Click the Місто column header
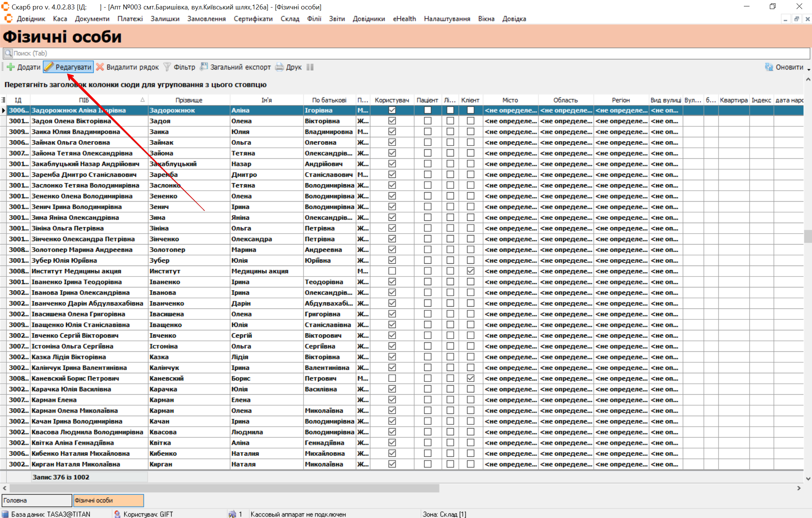This screenshot has width=812, height=518. (x=510, y=100)
